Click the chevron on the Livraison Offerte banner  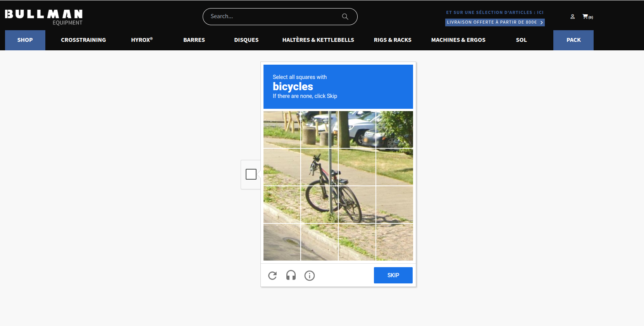[541, 22]
